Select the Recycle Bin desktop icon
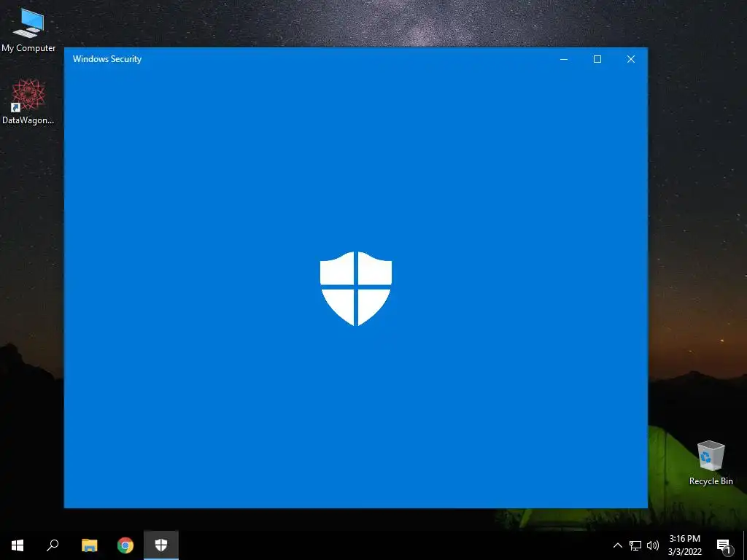The image size is (747, 560). (711, 462)
